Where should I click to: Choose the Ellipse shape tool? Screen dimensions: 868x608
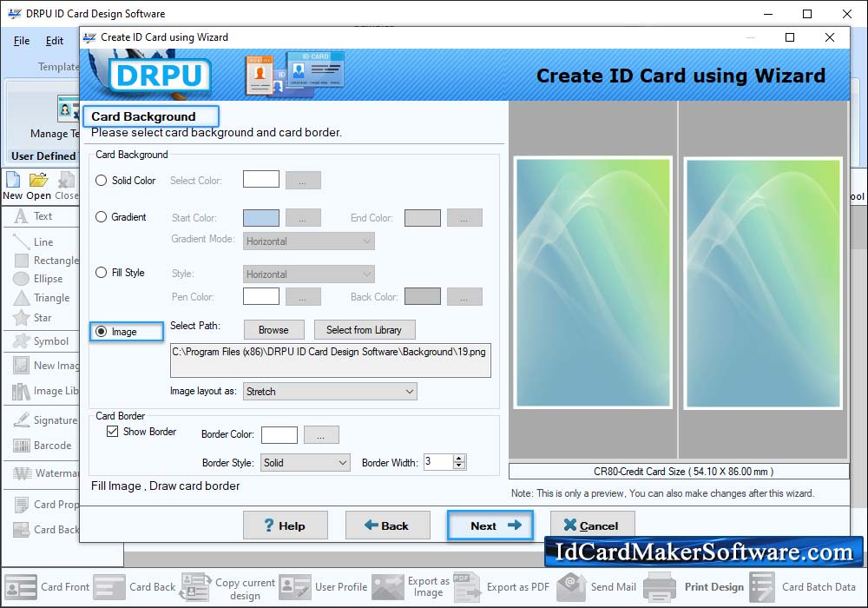(39, 279)
